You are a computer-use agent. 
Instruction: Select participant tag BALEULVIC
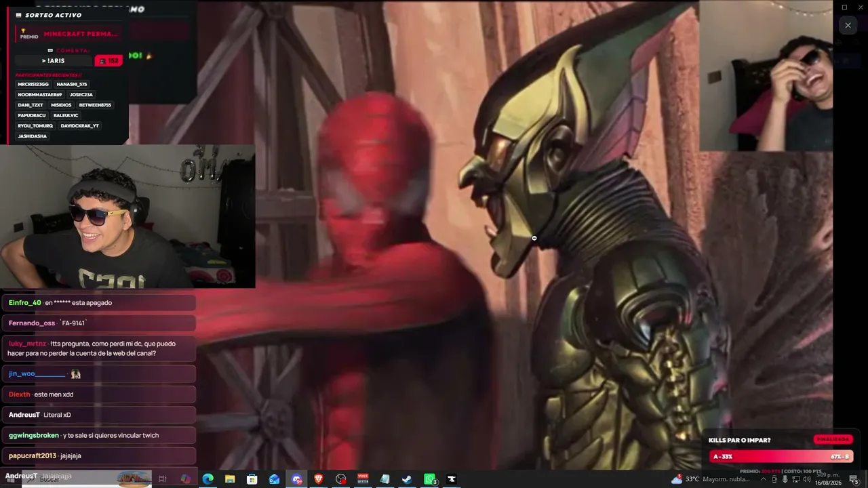pos(66,116)
